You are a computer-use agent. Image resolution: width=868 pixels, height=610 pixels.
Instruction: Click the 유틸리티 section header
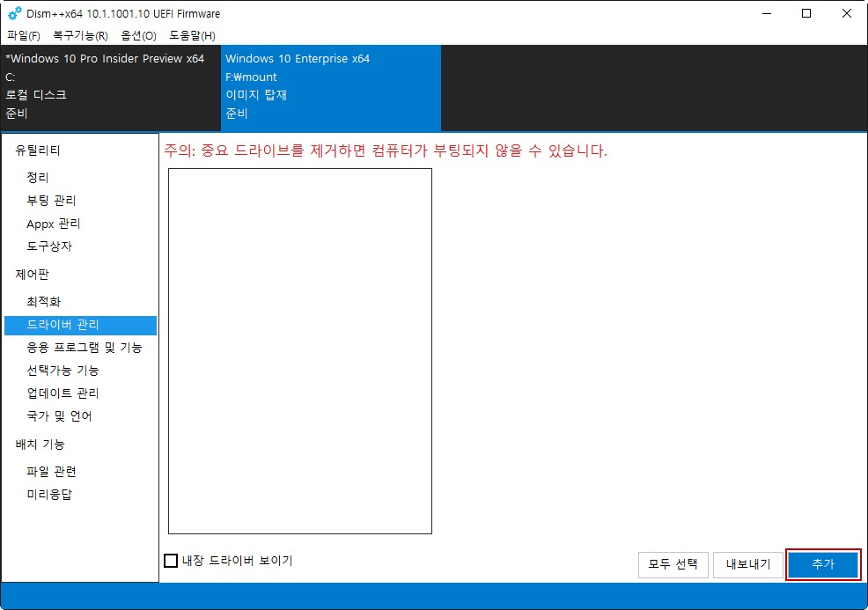[38, 151]
